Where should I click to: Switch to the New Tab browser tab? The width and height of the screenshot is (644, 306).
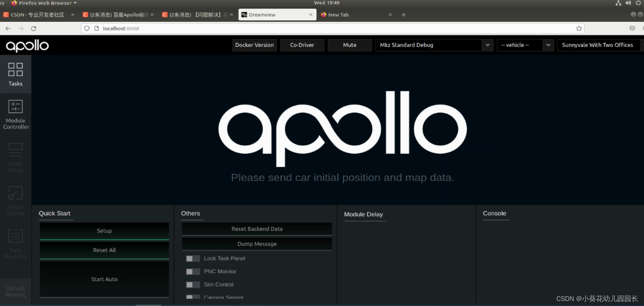[356, 15]
